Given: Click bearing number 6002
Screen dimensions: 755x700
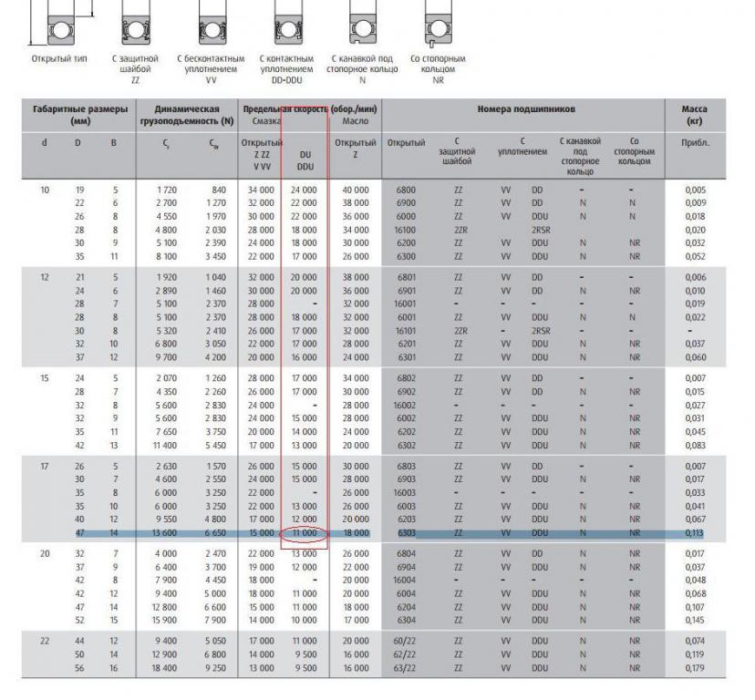Looking at the screenshot, I should coord(406,418).
